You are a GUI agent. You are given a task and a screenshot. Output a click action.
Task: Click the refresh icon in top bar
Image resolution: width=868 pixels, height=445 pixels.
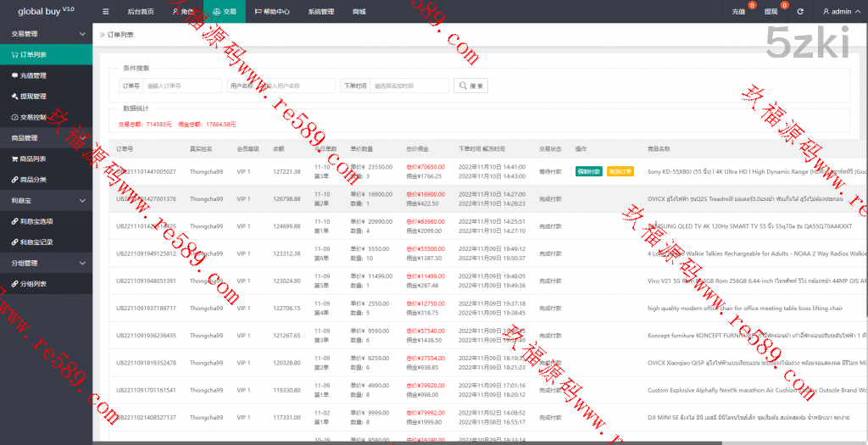pyautogui.click(x=800, y=12)
